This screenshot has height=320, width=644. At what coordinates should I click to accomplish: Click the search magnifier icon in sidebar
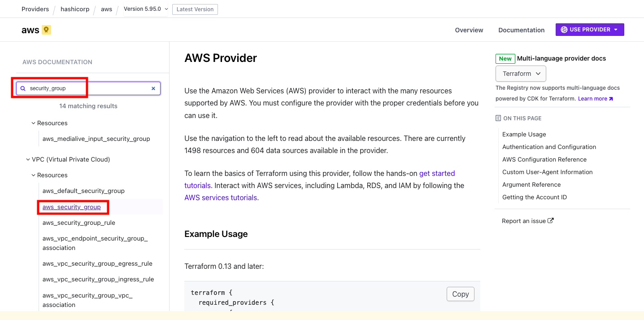(x=23, y=88)
